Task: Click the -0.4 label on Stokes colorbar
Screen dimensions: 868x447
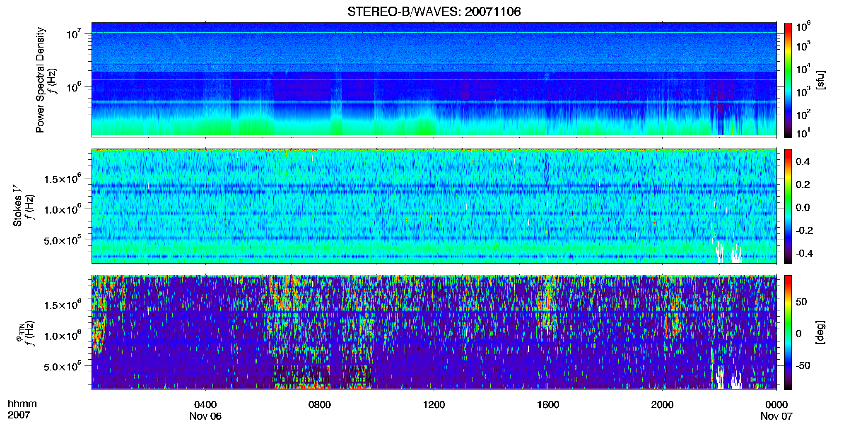Action: point(804,253)
